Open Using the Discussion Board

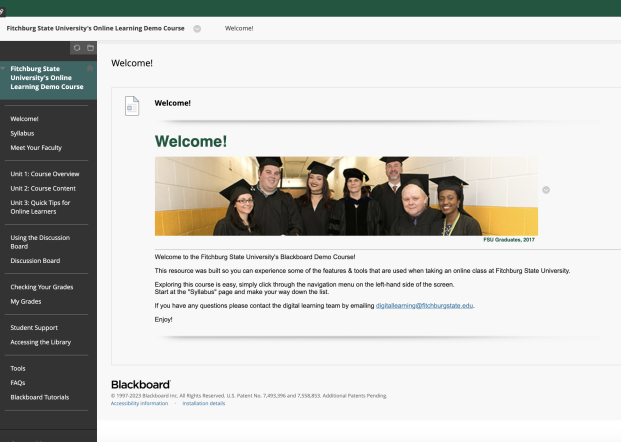[x=40, y=242]
